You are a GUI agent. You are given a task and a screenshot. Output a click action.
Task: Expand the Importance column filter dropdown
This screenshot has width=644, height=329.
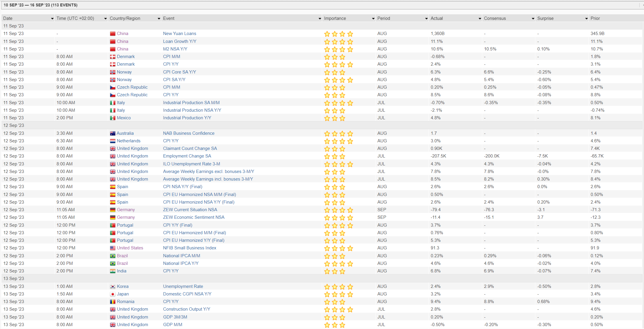click(x=373, y=19)
